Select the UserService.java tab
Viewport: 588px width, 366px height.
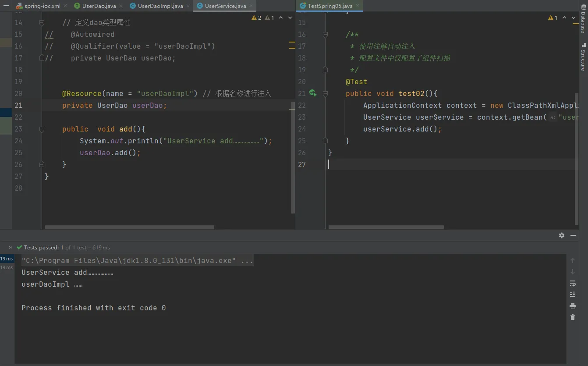click(225, 6)
